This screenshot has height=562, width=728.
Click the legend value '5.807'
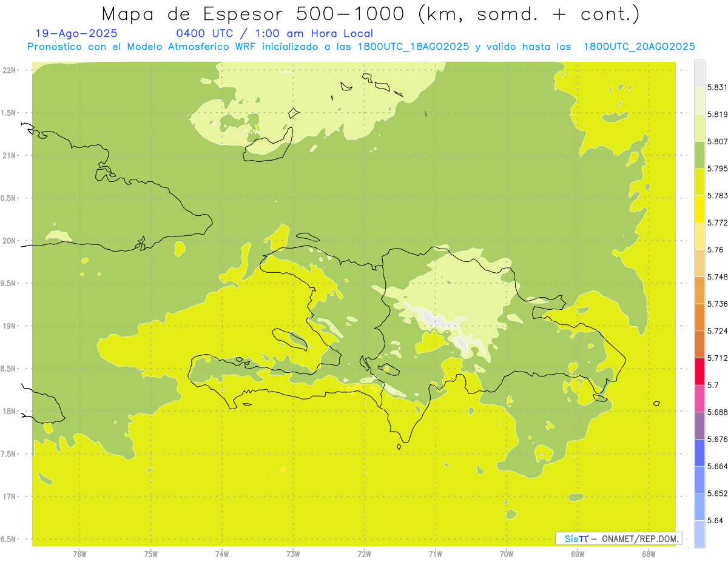717,141
